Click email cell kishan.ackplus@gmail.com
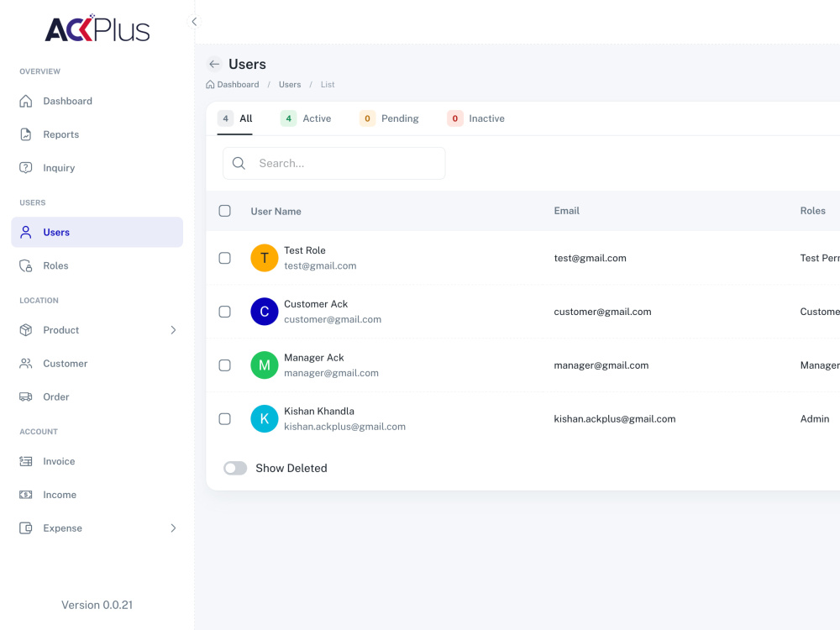840x630 pixels. [x=615, y=419]
